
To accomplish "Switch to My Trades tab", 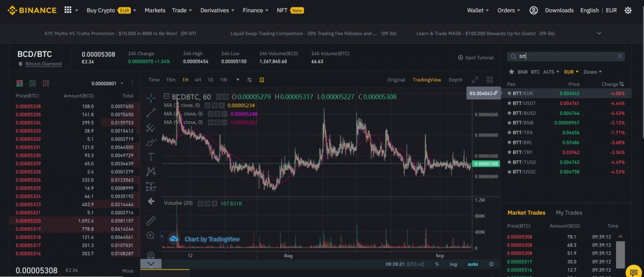I will coord(569,213).
